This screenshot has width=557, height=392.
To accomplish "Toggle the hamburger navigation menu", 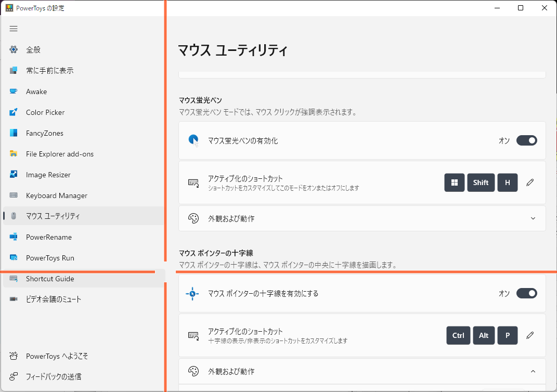I will (x=14, y=29).
